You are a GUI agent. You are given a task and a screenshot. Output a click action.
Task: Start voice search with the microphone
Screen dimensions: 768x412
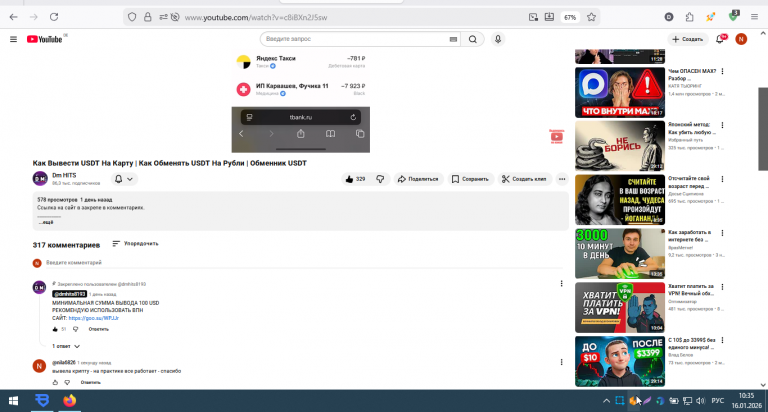[x=498, y=39]
